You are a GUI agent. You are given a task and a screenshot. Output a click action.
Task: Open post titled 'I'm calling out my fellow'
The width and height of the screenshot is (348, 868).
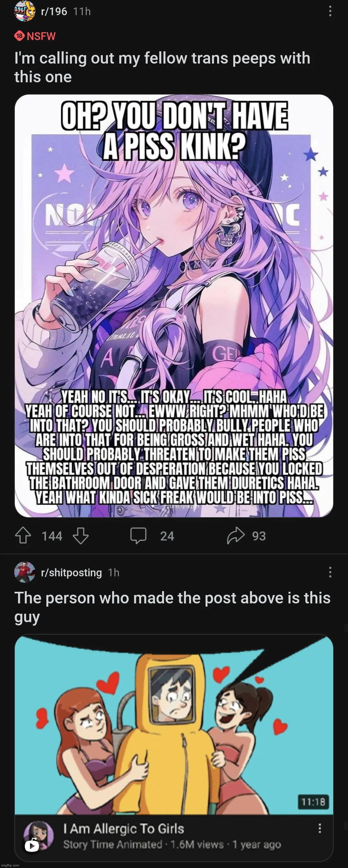tap(162, 67)
